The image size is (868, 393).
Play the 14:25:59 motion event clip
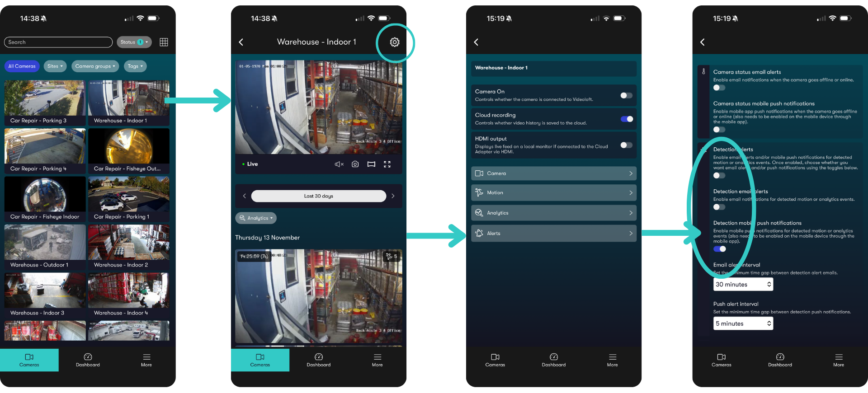(x=319, y=296)
